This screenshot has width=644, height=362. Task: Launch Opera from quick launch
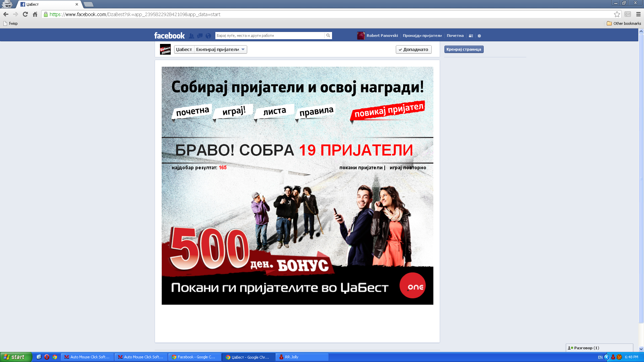47,357
